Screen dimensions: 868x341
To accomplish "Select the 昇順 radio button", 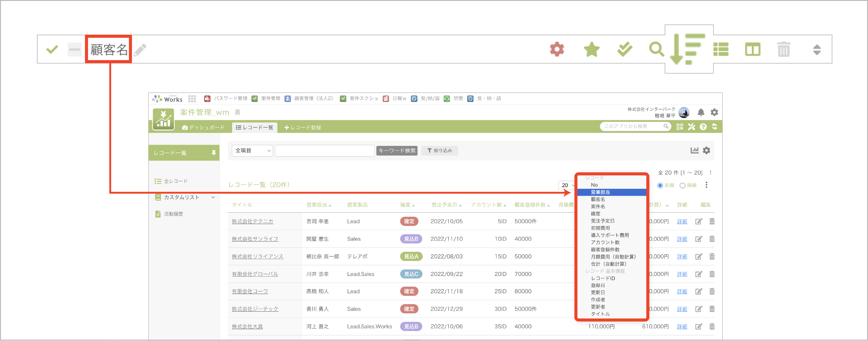I will pyautogui.click(x=660, y=185).
